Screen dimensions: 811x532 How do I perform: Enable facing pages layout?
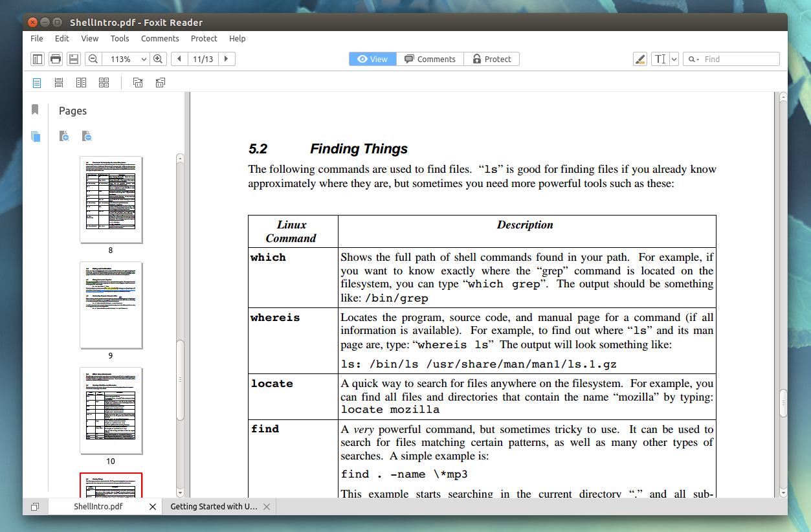pyautogui.click(x=80, y=82)
